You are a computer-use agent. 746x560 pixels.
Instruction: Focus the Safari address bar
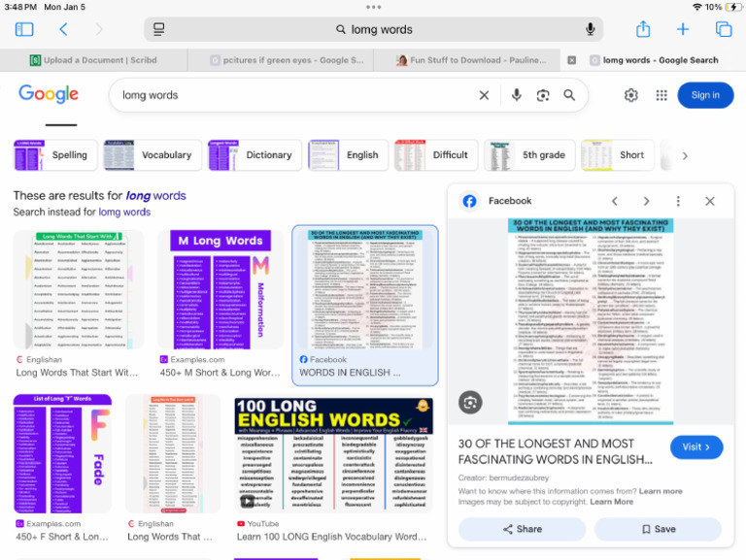coord(373,29)
